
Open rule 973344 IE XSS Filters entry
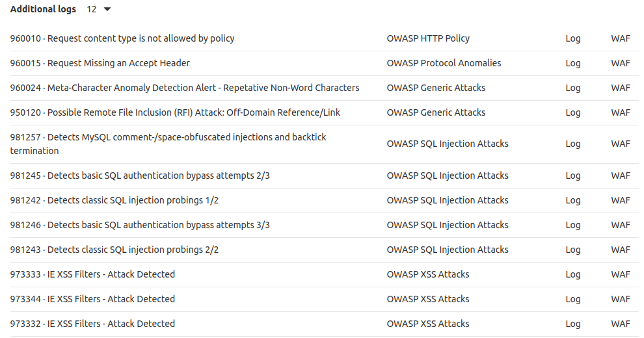click(92, 299)
